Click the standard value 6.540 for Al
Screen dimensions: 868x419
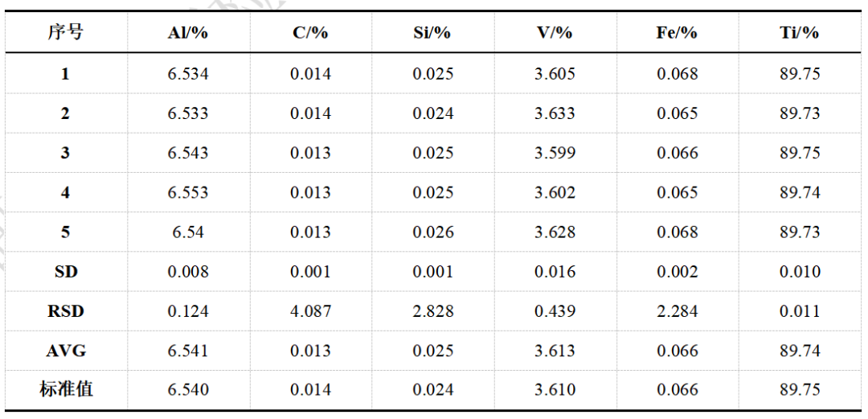187,390
